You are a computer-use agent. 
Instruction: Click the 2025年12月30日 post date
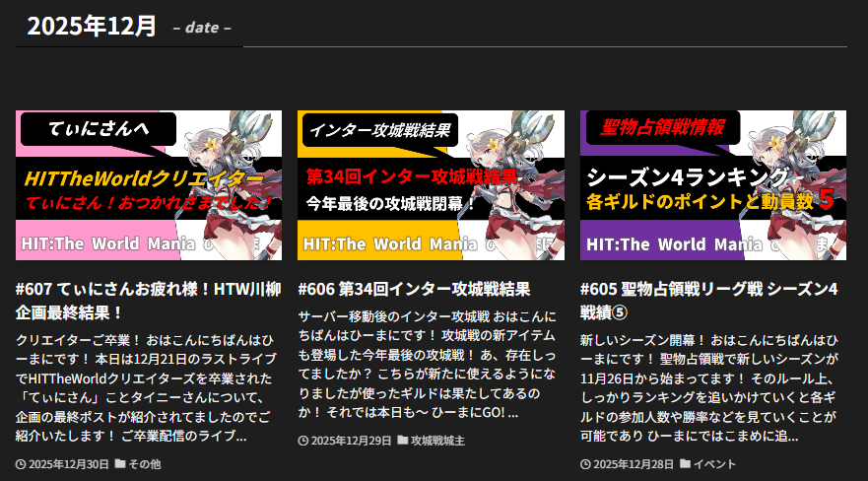click(68, 463)
